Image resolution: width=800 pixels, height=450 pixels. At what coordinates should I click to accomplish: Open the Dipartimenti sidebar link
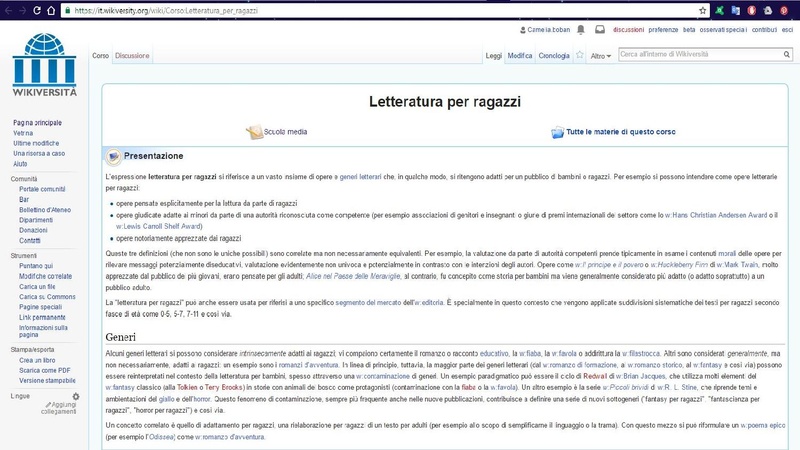36,220
